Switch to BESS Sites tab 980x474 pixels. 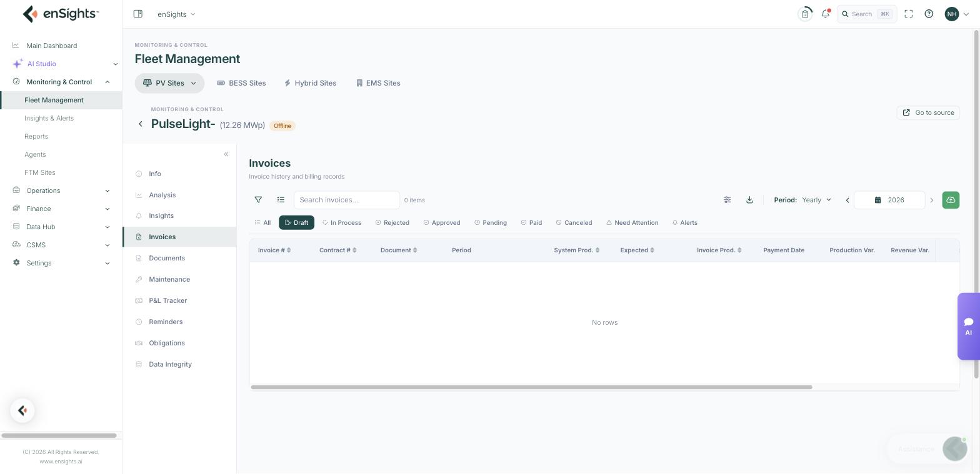[x=241, y=83]
